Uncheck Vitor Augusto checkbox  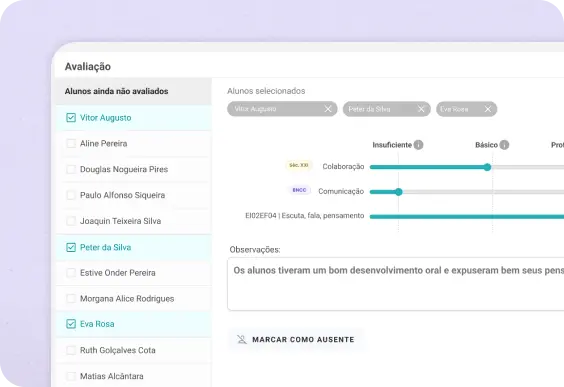[x=71, y=118]
